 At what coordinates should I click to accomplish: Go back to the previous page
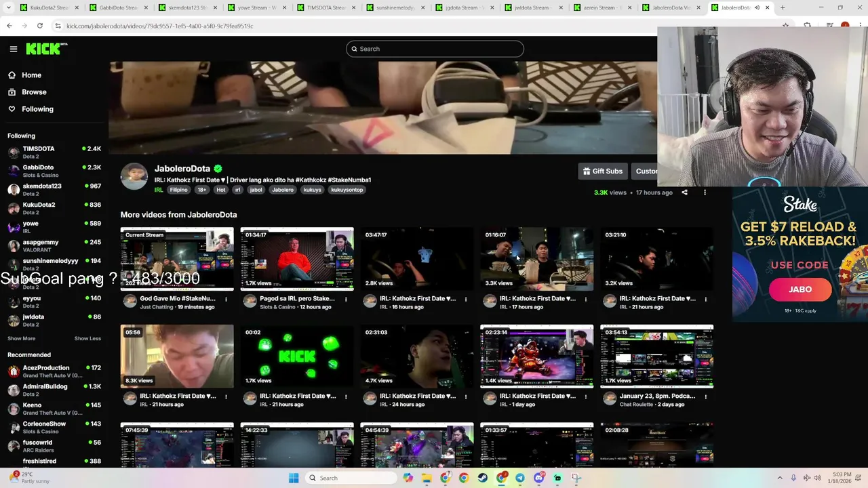click(9, 26)
